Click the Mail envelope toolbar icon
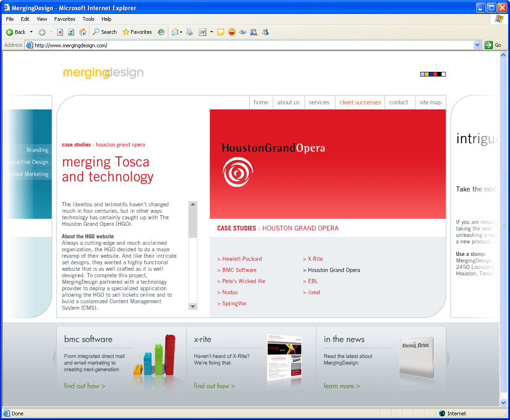Image resolution: width=510 pixels, height=420 pixels. [175, 32]
